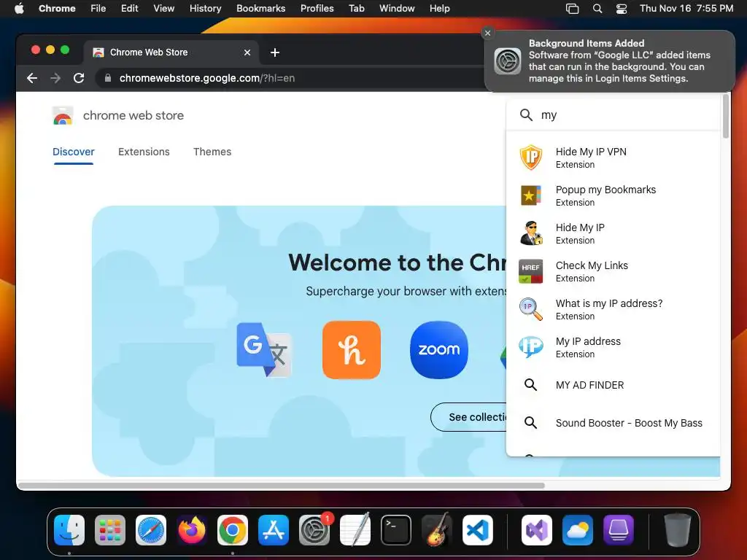Viewport: 747px width, 560px height.
Task: Click the Chrome Web Store logo
Action: (63, 116)
